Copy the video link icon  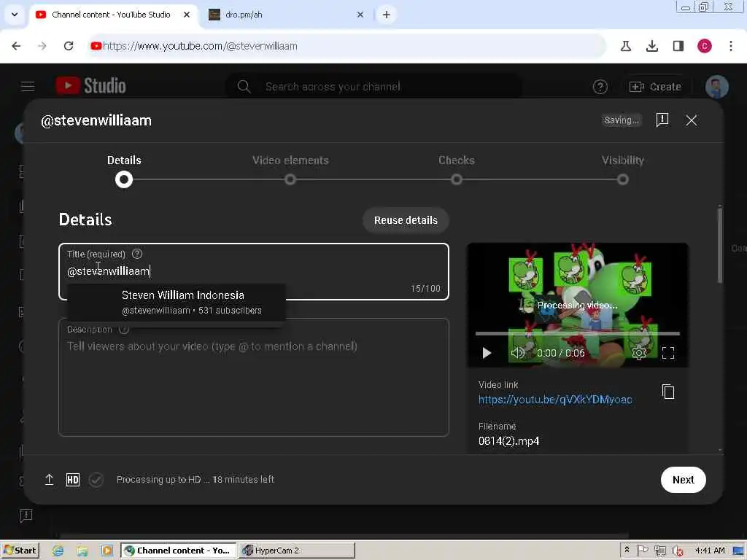(668, 392)
